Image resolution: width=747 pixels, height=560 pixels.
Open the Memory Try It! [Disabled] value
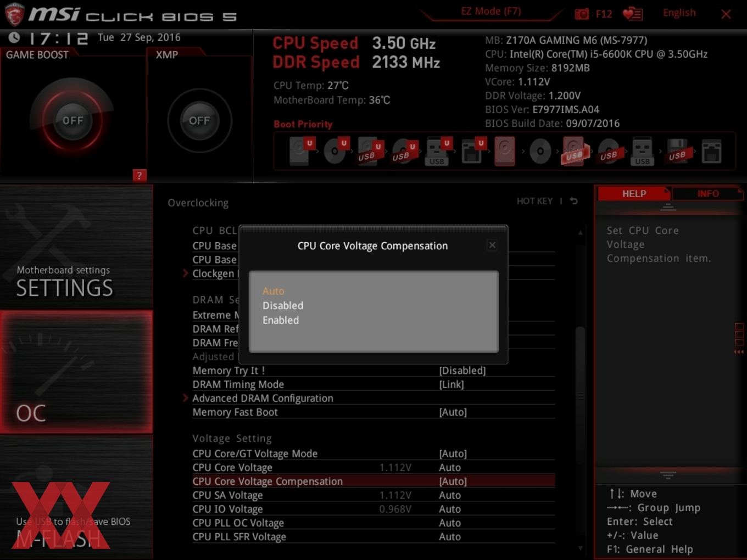(x=462, y=371)
